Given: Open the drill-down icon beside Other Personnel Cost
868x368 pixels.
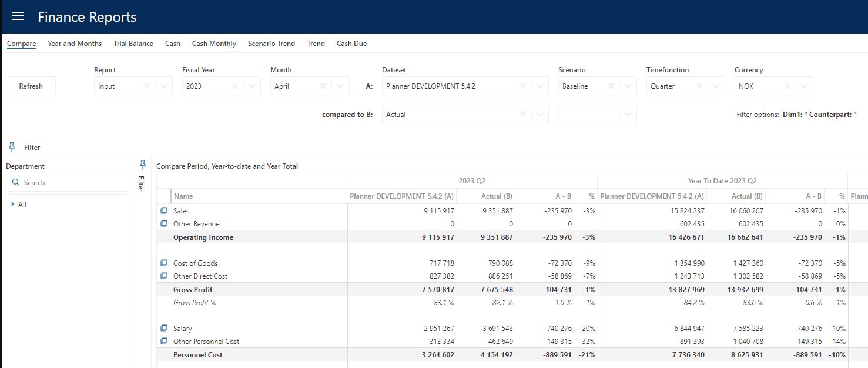Looking at the screenshot, I should (165, 341).
